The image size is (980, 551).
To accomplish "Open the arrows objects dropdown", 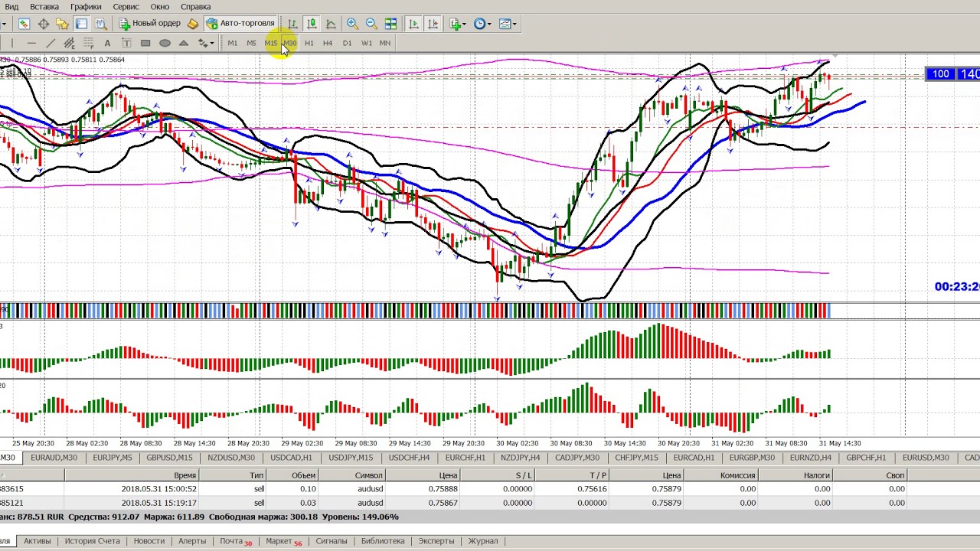I will 205,43.
